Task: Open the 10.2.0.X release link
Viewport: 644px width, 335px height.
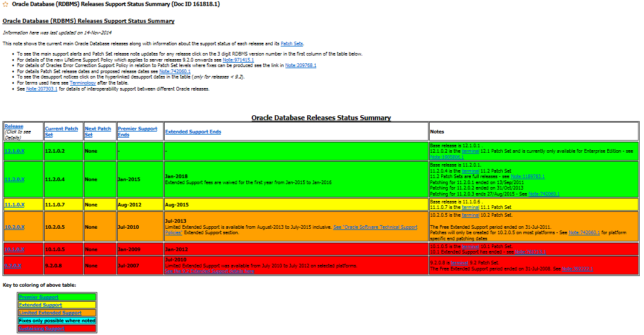Action: (x=14, y=226)
